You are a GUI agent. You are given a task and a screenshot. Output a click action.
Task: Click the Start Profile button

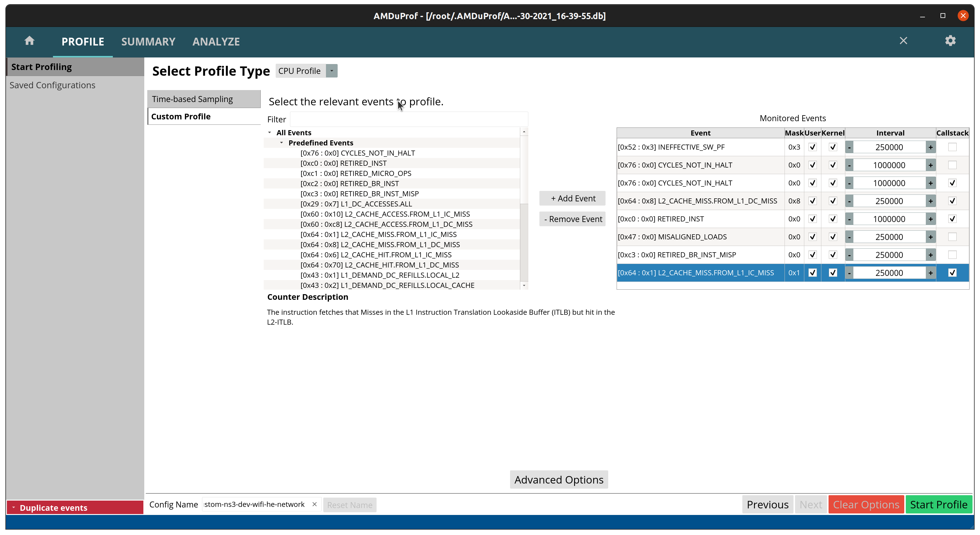938,504
